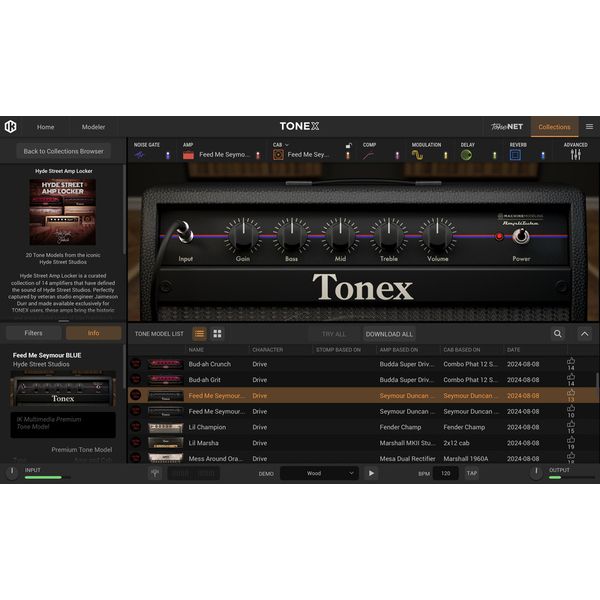The width and height of the screenshot is (600, 600).
Task: Click the red badge icon on Bud-ah Crunch row
Action: click(135, 364)
